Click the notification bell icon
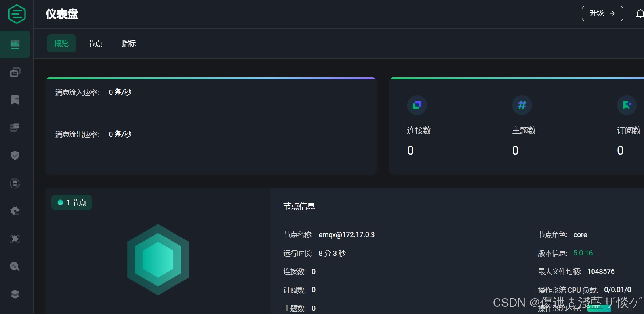The image size is (644, 314). coord(640,13)
